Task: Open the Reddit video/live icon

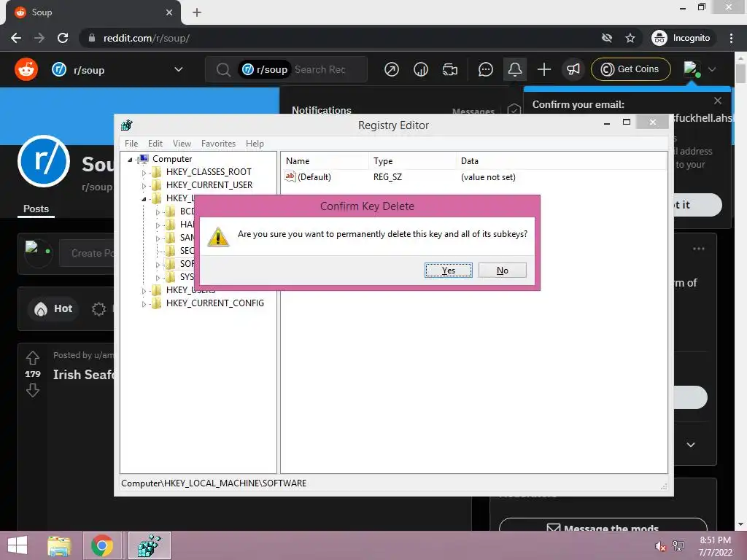Action: (449, 69)
